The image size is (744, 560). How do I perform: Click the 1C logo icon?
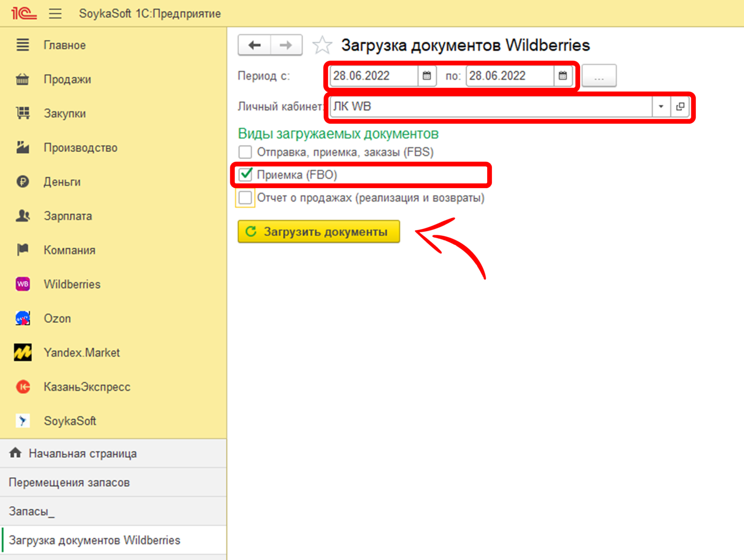click(24, 13)
